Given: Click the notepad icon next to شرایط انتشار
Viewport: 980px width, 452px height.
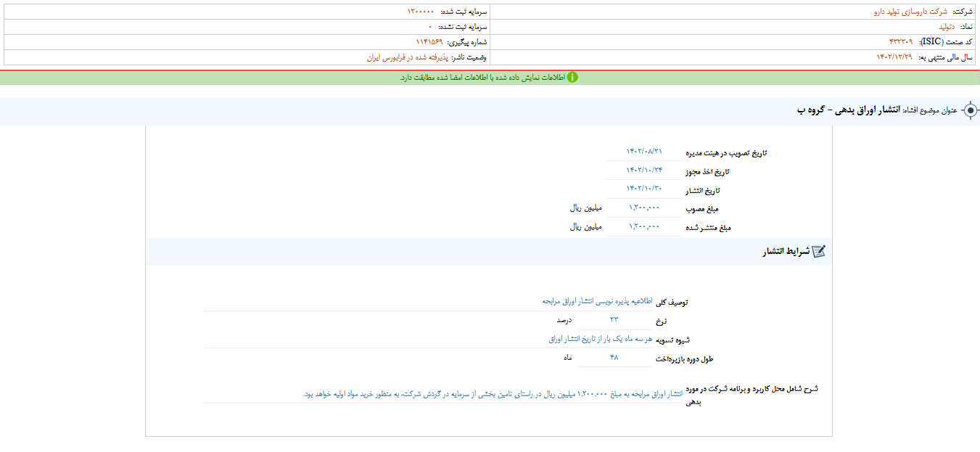Looking at the screenshot, I should (x=818, y=252).
